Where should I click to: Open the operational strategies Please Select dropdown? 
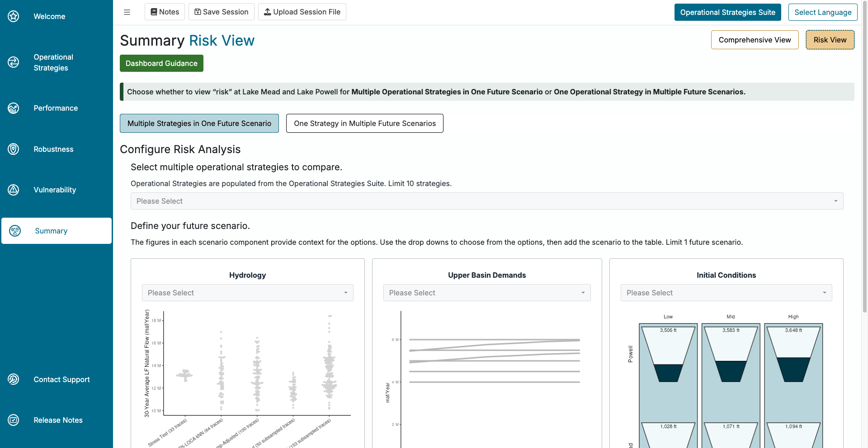coord(487,201)
